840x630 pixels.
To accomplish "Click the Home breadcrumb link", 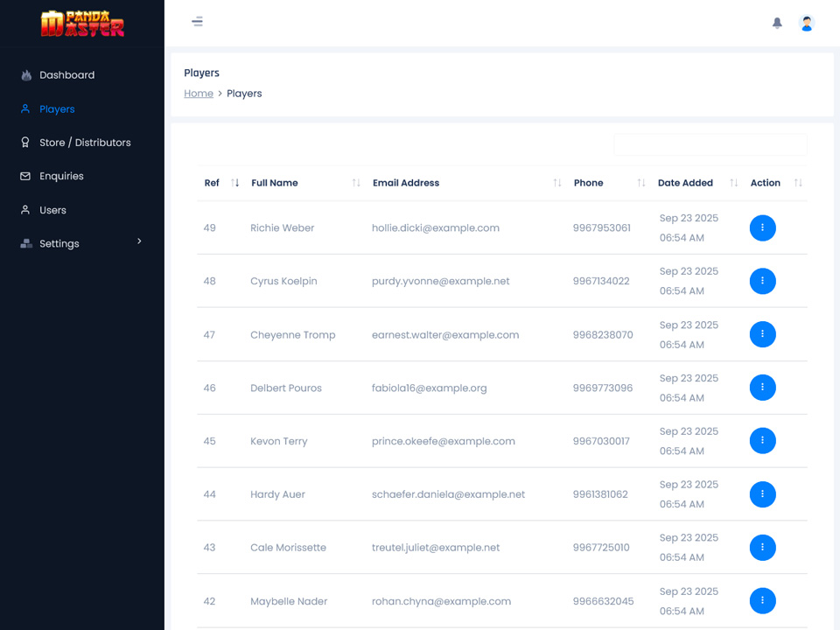I will click(x=199, y=94).
